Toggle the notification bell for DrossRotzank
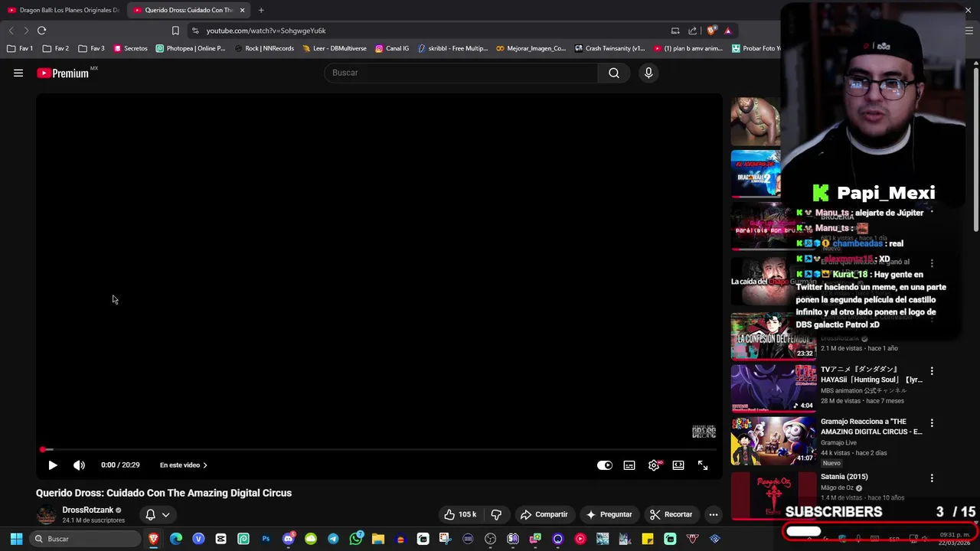The width and height of the screenshot is (980, 551). point(150,515)
